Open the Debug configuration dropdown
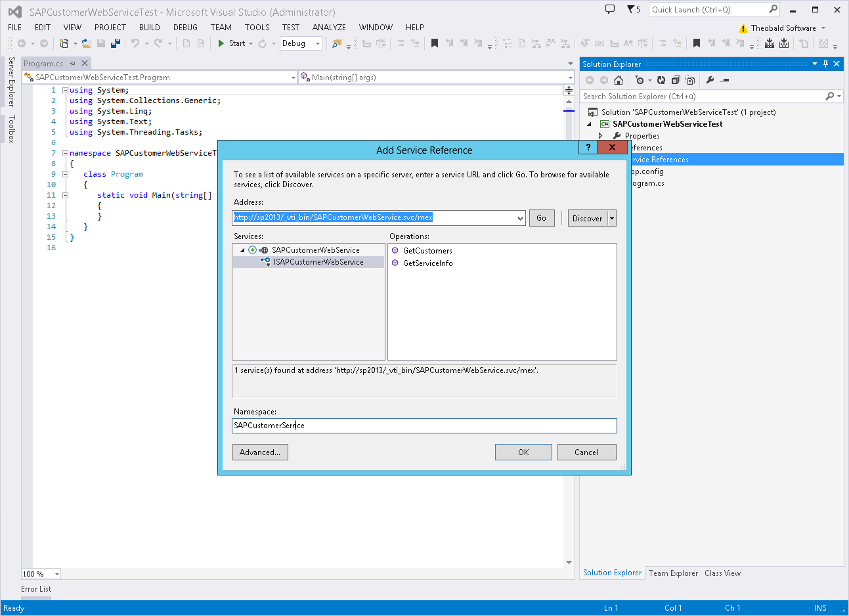Viewport: 849px width, 616px height. 318,43
